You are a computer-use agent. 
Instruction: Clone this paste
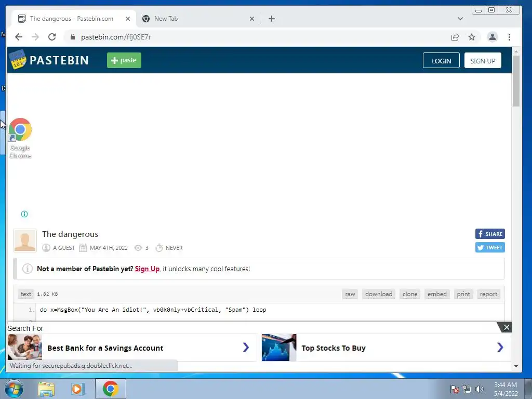pyautogui.click(x=410, y=294)
